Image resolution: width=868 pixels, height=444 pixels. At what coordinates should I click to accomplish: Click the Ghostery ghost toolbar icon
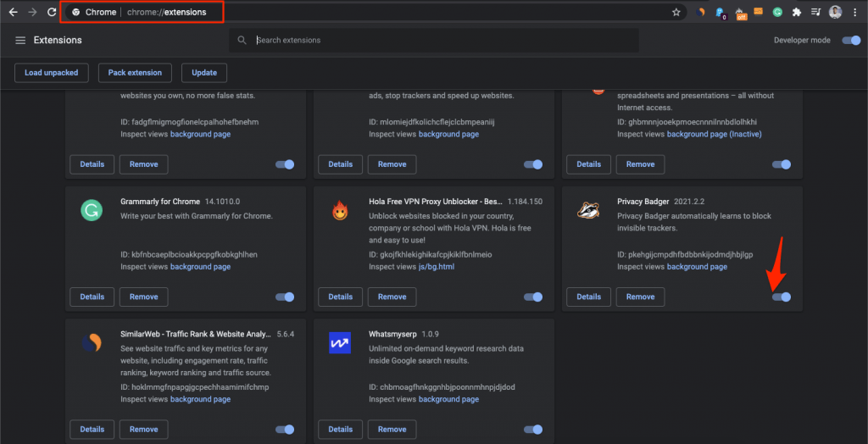720,13
